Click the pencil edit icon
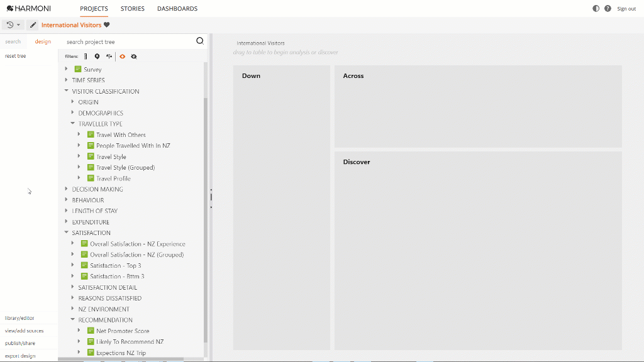The width and height of the screenshot is (644, 362). point(33,25)
